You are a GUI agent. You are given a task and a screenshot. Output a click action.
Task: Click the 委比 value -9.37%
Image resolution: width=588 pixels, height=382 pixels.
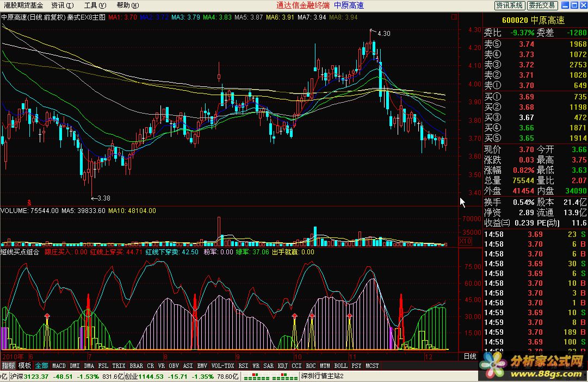pos(522,33)
